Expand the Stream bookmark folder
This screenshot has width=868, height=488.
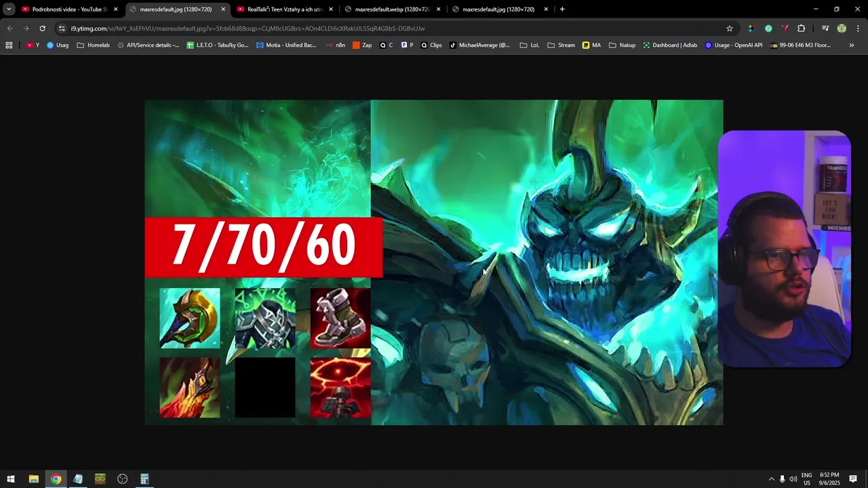tap(561, 45)
